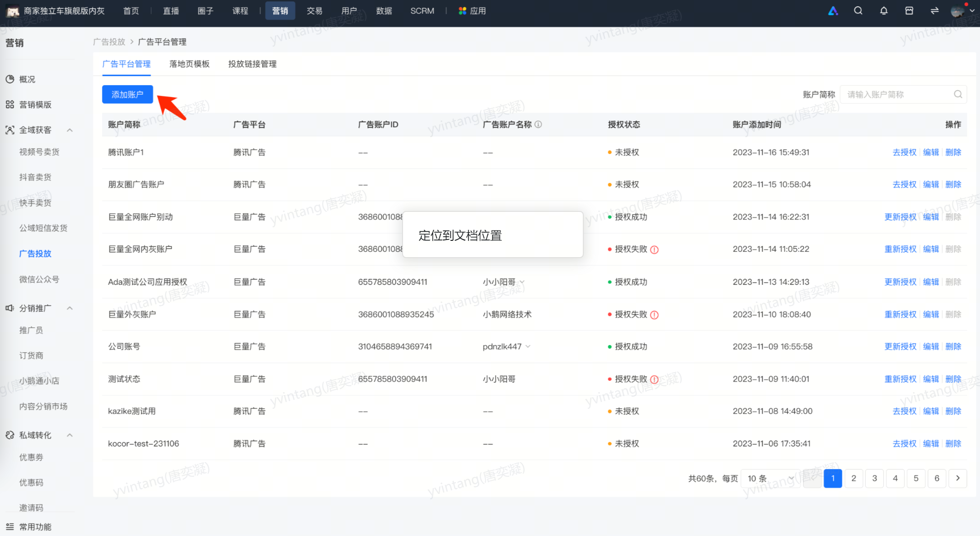Viewport: 980px width, 536px height.
Task: Click the switch arrows icon in top bar
Action: pos(934,11)
